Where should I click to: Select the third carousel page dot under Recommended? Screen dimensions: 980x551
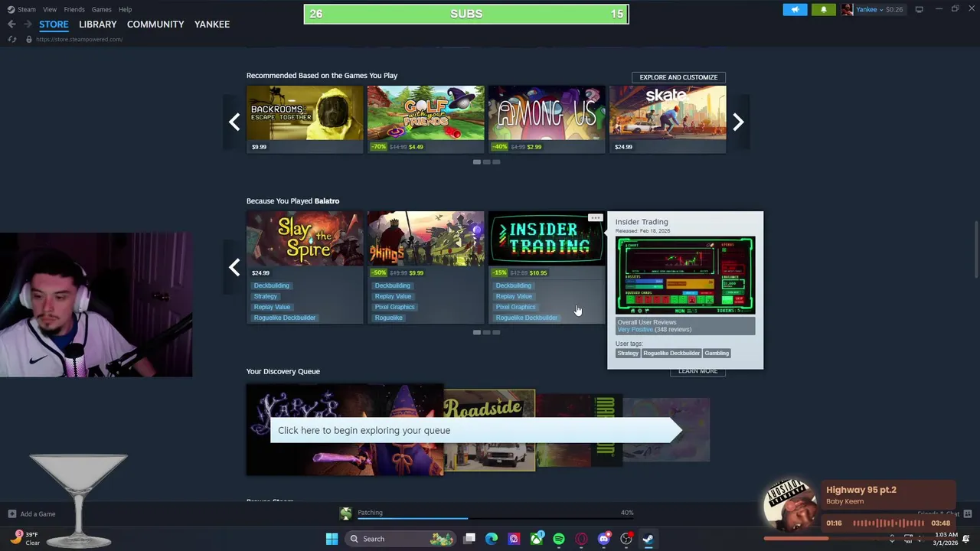pos(496,162)
